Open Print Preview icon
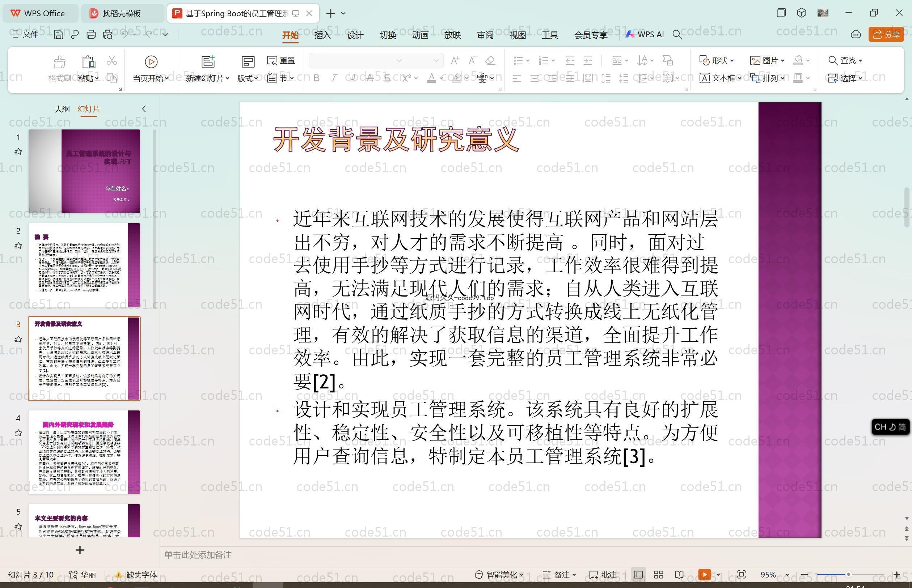The image size is (912, 588). (108, 35)
